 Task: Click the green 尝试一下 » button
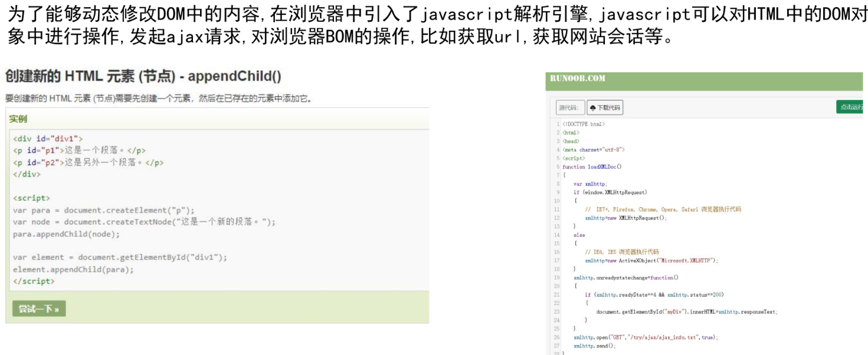[x=39, y=309]
